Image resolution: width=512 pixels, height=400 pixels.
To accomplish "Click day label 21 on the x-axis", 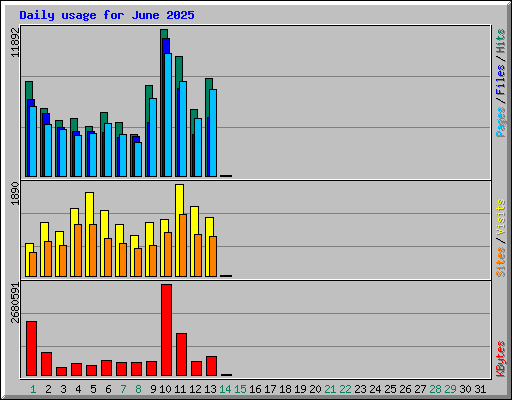I will (x=330, y=389).
